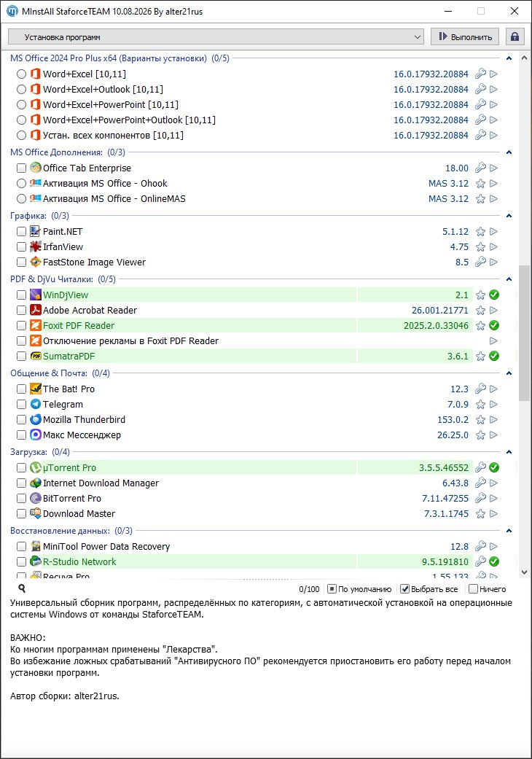Click the star icon for Активация MS Office - Ohook

coord(480,184)
